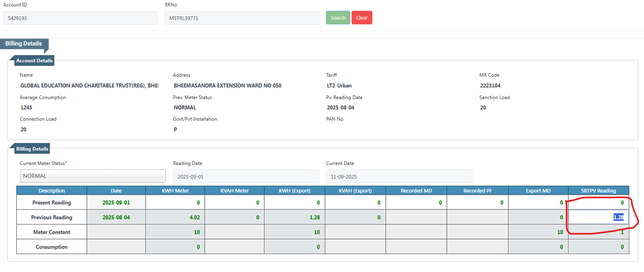The width and height of the screenshot is (644, 272).
Task: Click Previous Reading SRTPV field showing 1.28
Action: (598, 217)
